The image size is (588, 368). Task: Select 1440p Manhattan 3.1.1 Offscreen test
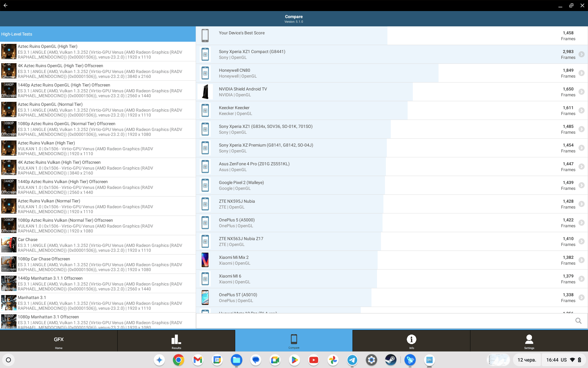(x=98, y=283)
